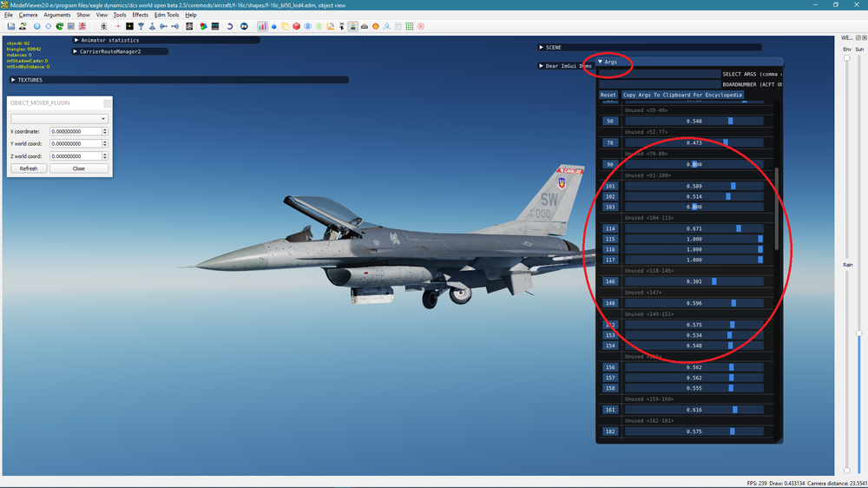Click the blue sphere toolbar icon
Image resolution: width=868 pixels, height=488 pixels.
click(37, 26)
